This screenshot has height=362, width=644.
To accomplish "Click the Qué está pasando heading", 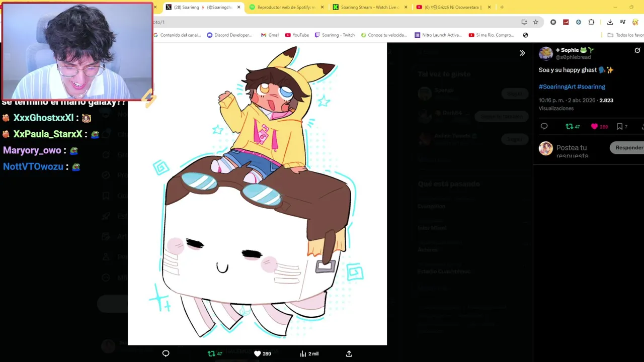I will coord(449,184).
